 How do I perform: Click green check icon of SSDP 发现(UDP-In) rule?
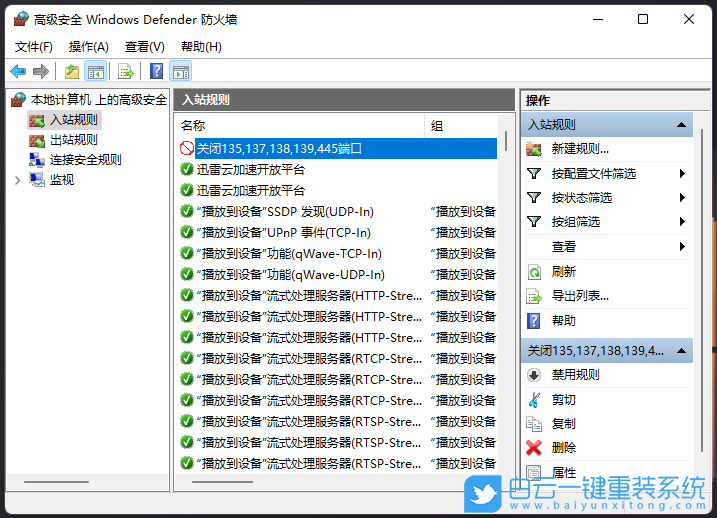coord(187,211)
